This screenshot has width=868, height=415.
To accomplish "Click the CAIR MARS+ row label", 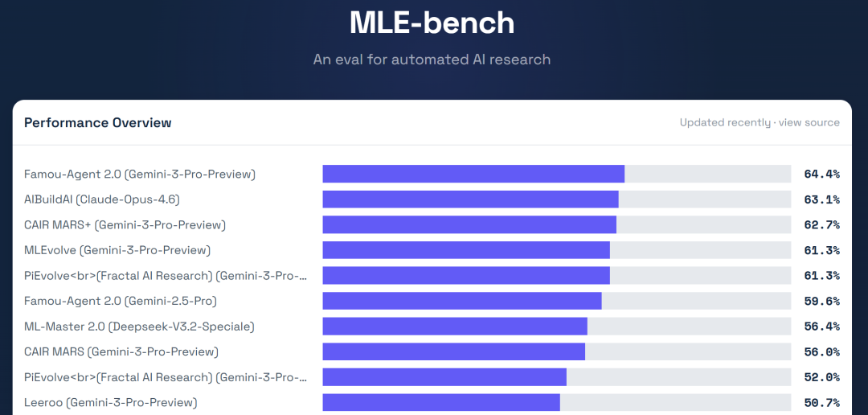I will tap(125, 224).
